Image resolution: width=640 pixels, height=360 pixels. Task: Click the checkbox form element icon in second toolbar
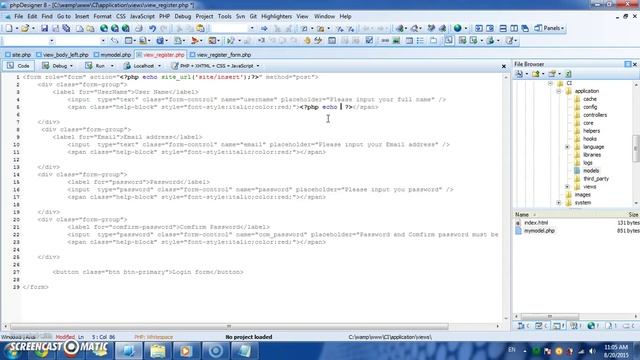pyautogui.click(x=369, y=40)
